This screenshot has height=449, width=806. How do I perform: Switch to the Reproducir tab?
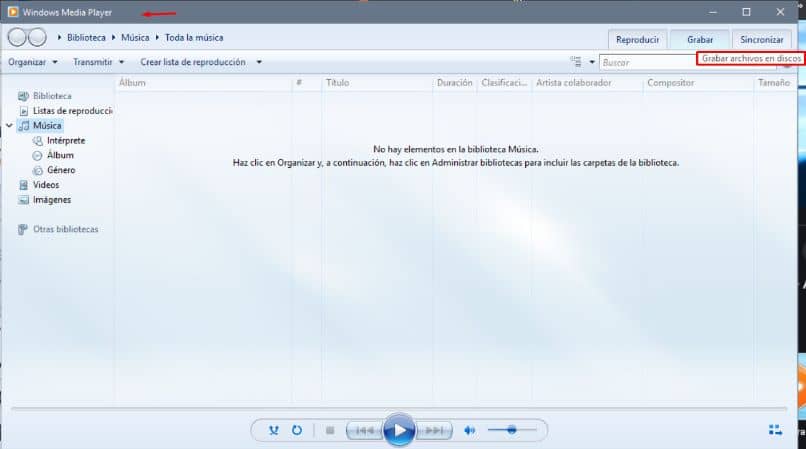(637, 40)
